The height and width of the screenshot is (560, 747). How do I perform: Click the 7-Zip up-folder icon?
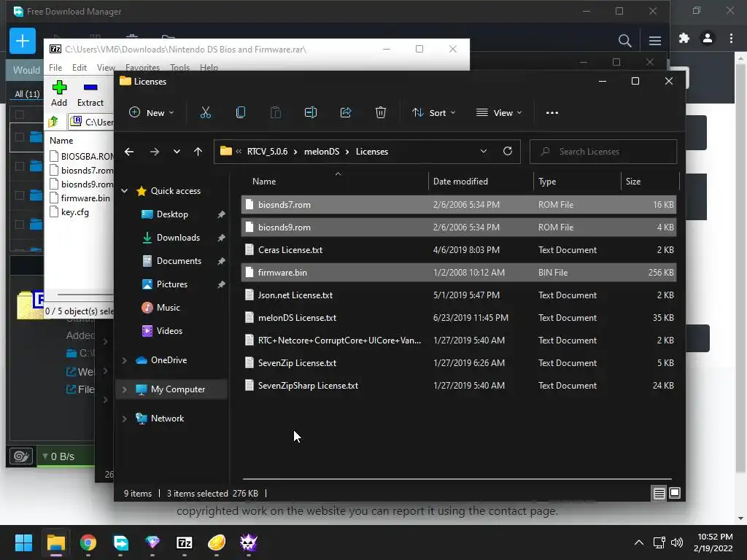point(53,122)
